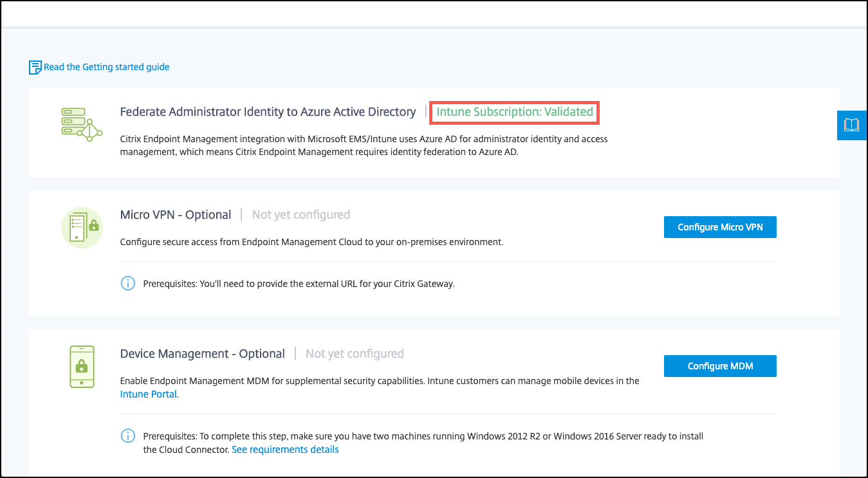
Task: Click the Getting started guide document icon
Action: 35,68
